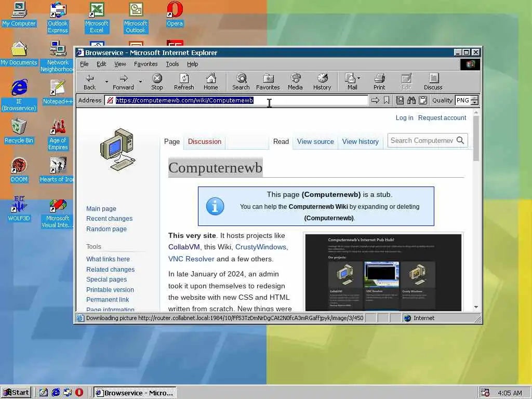Open the bookmarks book icon
Viewport: 532px width, 399px height.
pyautogui.click(x=400, y=100)
